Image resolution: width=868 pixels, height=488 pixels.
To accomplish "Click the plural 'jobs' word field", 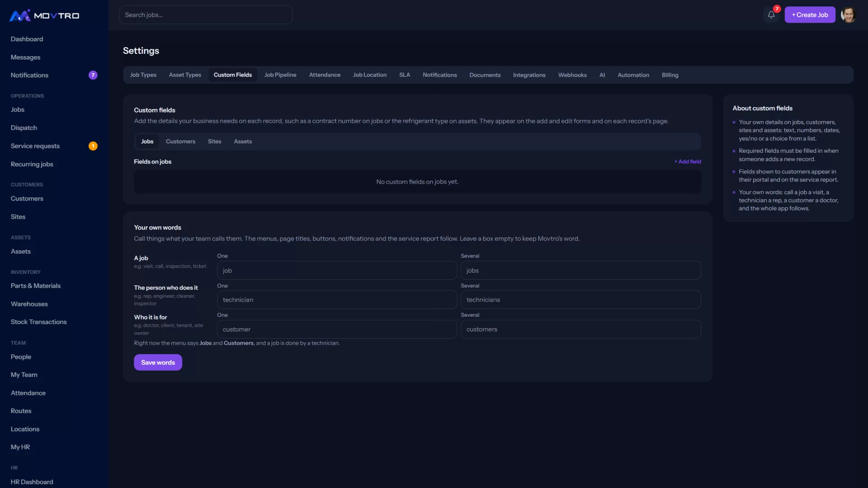I will (580, 270).
